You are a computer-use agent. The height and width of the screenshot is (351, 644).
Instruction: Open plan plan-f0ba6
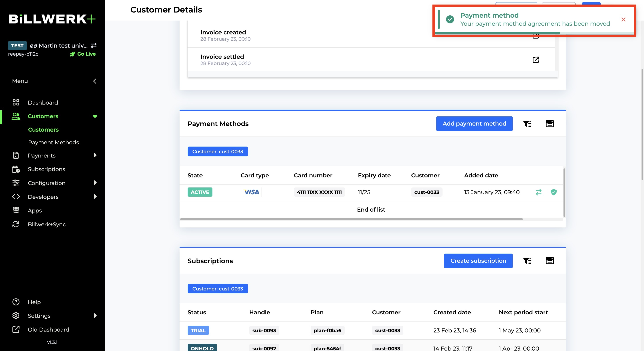click(328, 330)
